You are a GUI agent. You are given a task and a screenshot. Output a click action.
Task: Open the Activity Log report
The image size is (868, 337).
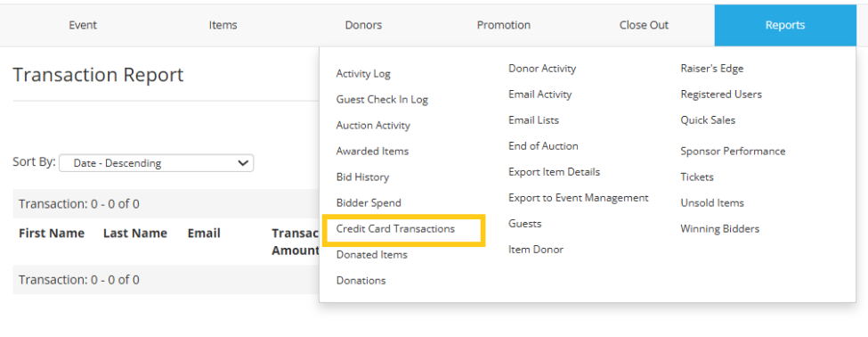point(363,74)
